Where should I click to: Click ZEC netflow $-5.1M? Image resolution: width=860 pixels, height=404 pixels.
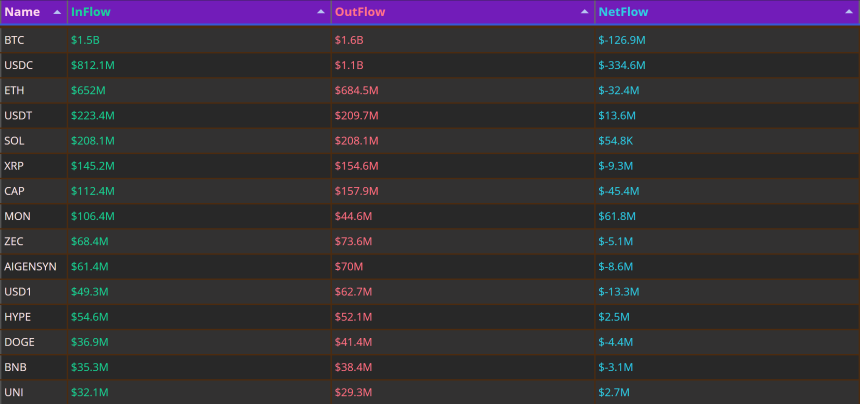point(616,242)
